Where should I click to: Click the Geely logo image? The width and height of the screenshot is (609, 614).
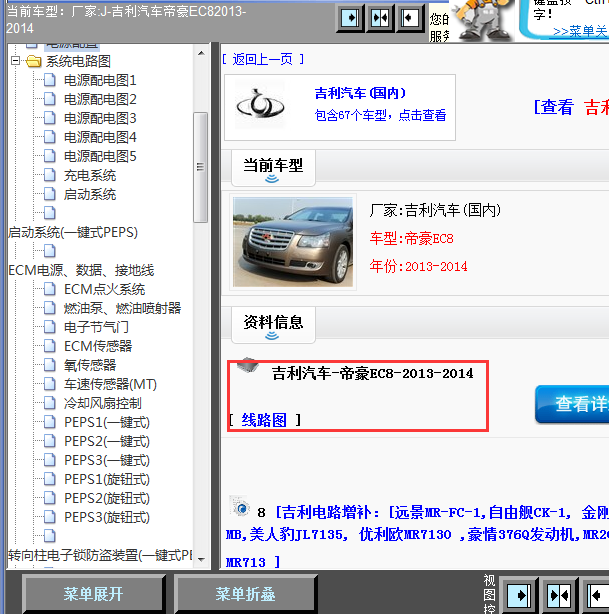point(260,105)
